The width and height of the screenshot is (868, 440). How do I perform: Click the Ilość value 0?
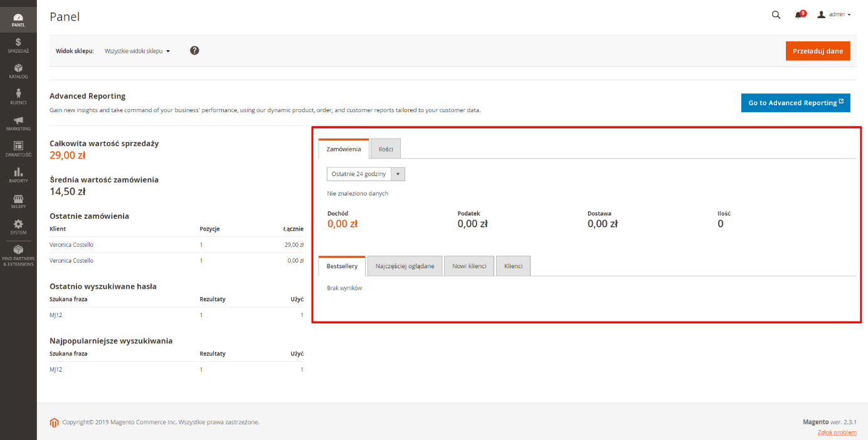(721, 224)
